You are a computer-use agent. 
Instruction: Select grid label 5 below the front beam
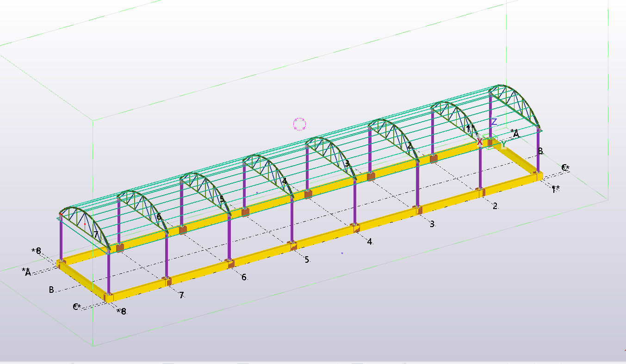click(x=307, y=259)
